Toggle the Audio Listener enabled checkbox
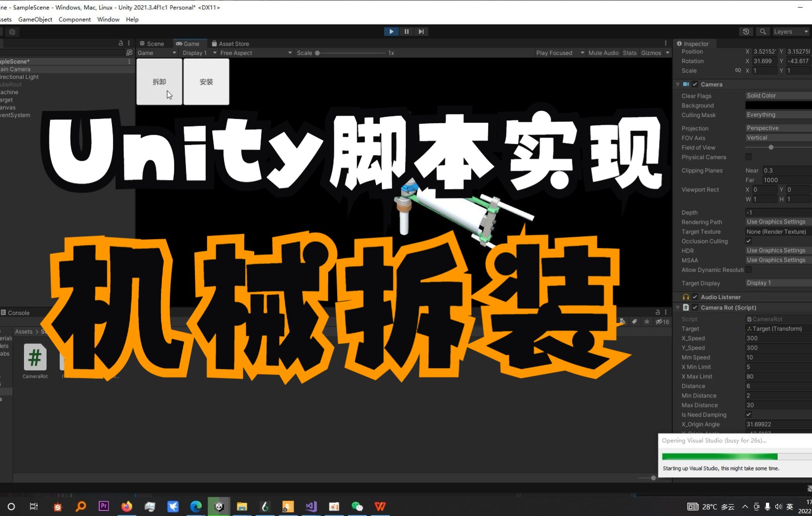Image resolution: width=812 pixels, height=516 pixels. coord(695,297)
